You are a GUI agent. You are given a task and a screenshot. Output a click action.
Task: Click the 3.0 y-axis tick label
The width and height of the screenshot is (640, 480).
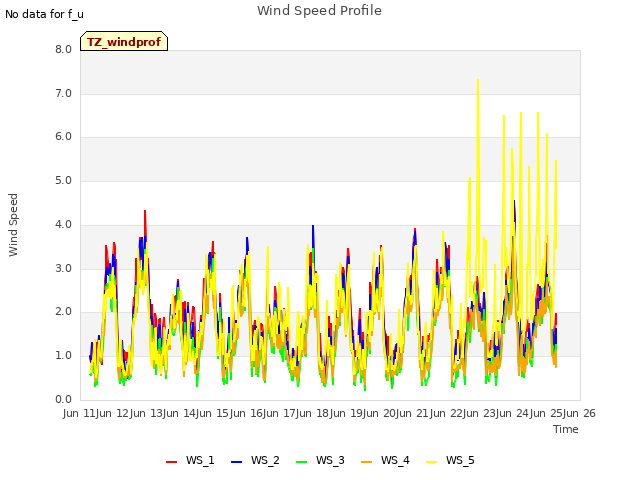click(63, 269)
